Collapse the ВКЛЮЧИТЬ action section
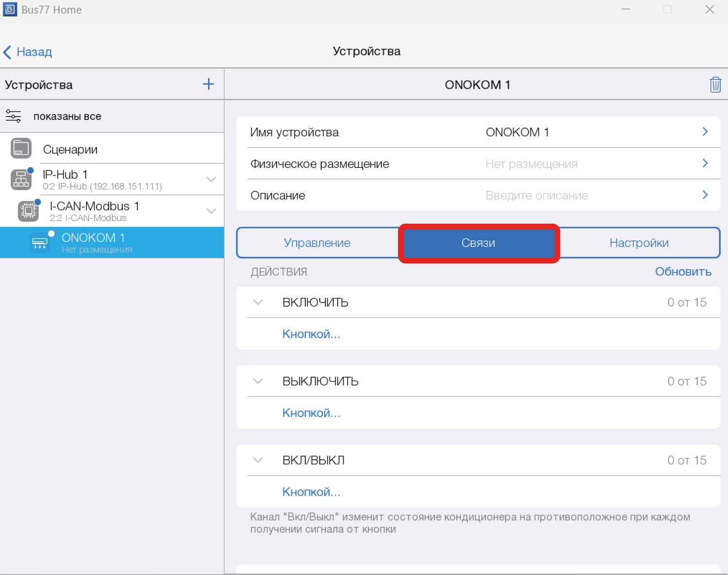 click(258, 302)
